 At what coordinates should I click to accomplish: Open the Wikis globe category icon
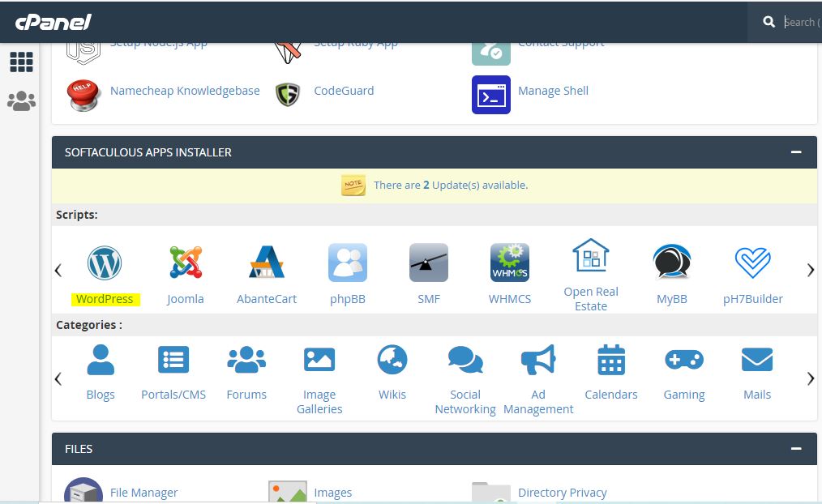point(392,360)
